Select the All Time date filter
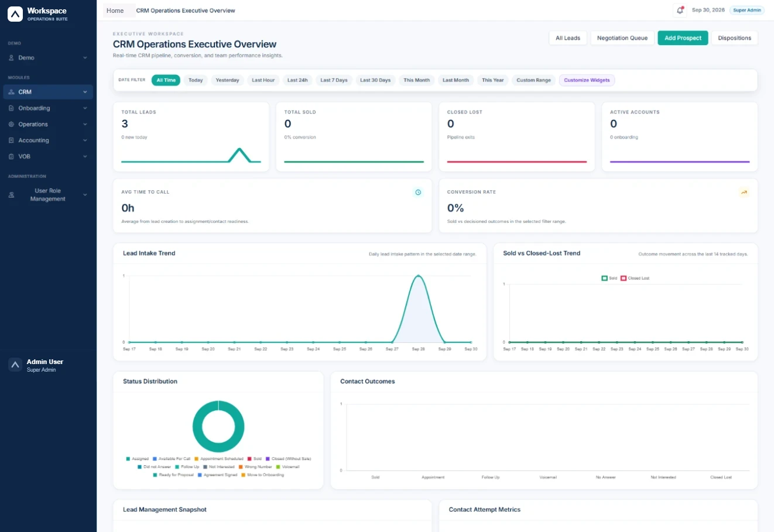This screenshot has height=532, width=774. coord(166,80)
